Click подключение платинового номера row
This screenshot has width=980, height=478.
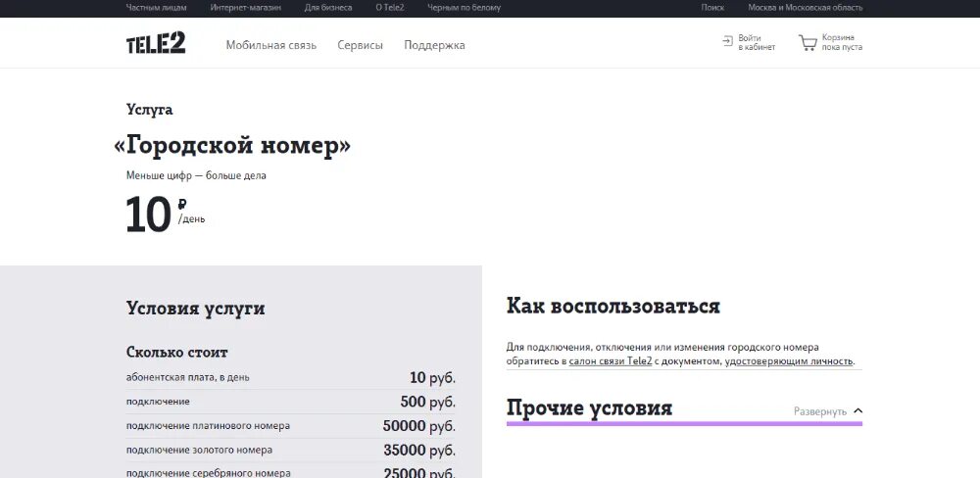point(291,425)
